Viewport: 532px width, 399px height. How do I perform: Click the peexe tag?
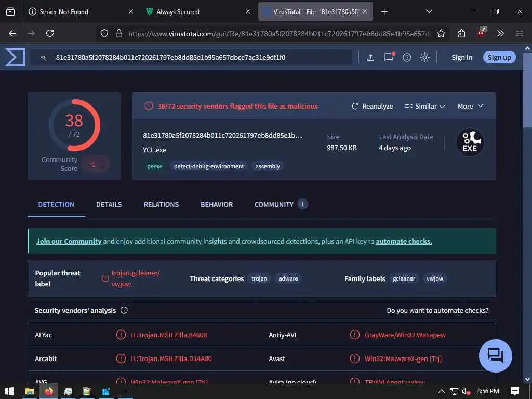(x=155, y=166)
